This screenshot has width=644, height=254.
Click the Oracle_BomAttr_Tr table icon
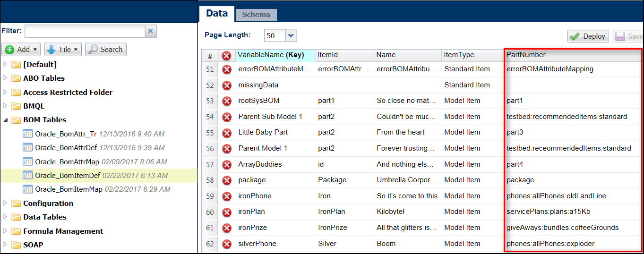pyautogui.click(x=28, y=134)
